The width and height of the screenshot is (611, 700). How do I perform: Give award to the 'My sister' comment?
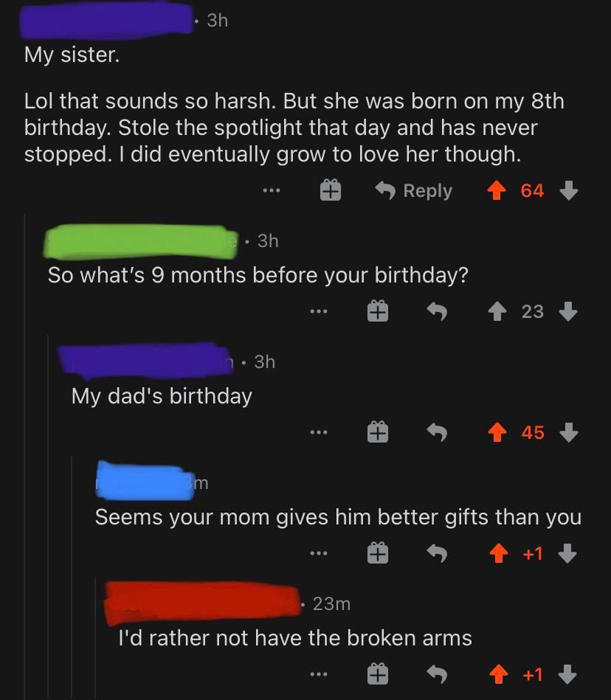330,191
